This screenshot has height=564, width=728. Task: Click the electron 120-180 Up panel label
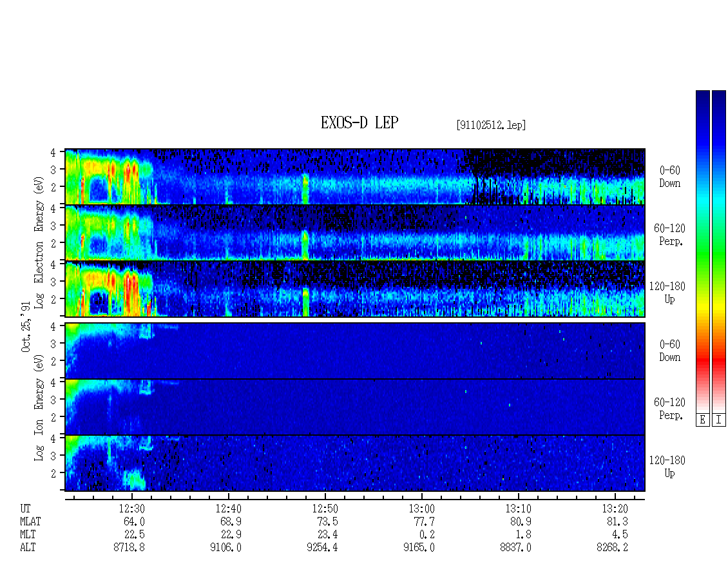pyautogui.click(x=667, y=293)
